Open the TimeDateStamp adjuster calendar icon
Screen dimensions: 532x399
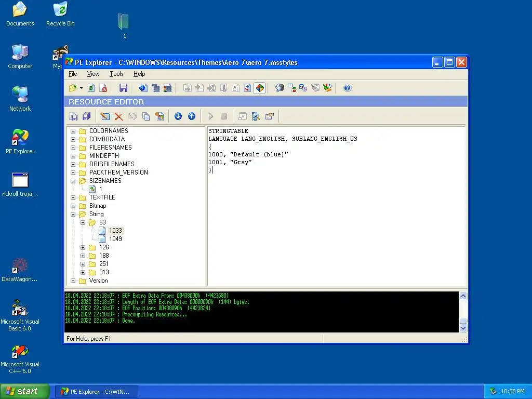(303, 88)
